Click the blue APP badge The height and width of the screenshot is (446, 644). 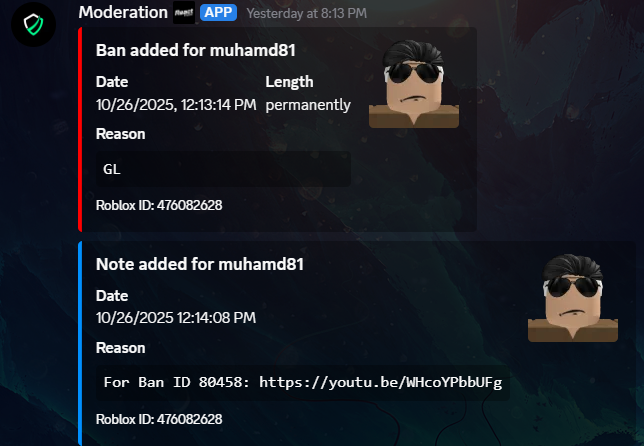(x=218, y=13)
